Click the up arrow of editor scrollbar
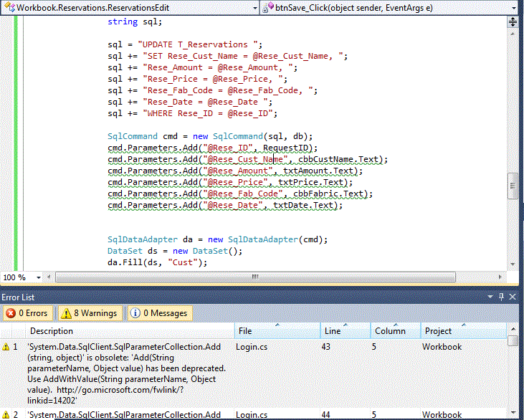Image resolution: width=524 pixels, height=420 pixels. (x=513, y=32)
